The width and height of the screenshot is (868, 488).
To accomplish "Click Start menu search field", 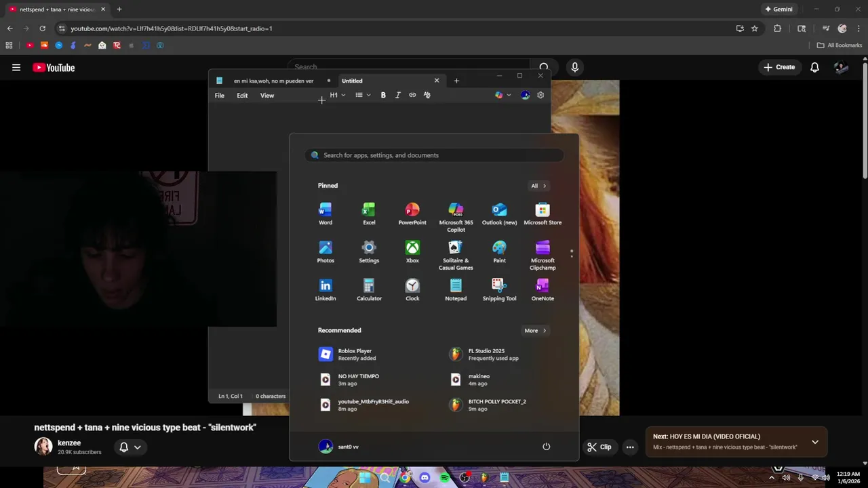I will click(x=434, y=155).
